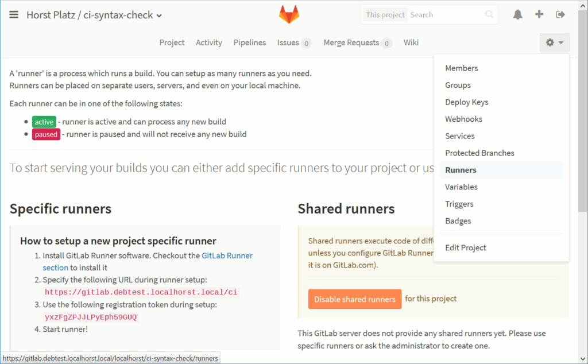Click the green active badge

tap(44, 122)
